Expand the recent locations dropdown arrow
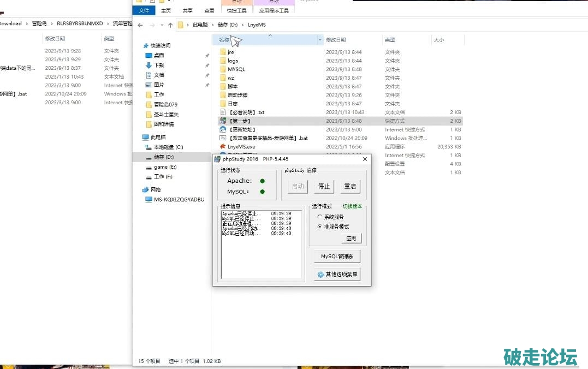Screen dimensions: 588x369 point(162,25)
